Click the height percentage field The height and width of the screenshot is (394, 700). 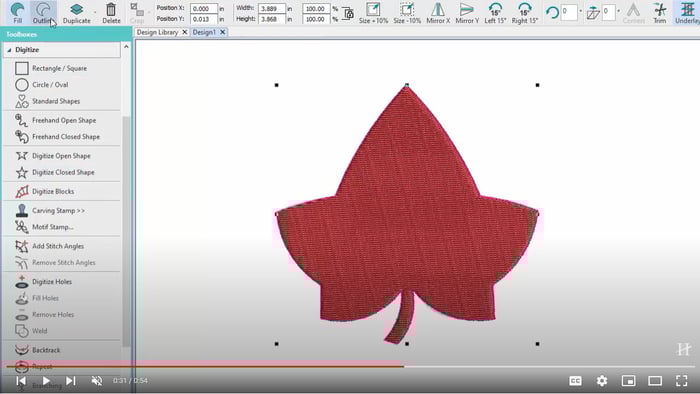tap(316, 19)
